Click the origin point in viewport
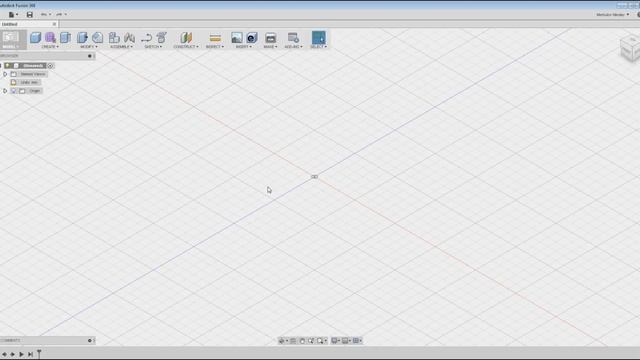This screenshot has width=640, height=360. 315,177
